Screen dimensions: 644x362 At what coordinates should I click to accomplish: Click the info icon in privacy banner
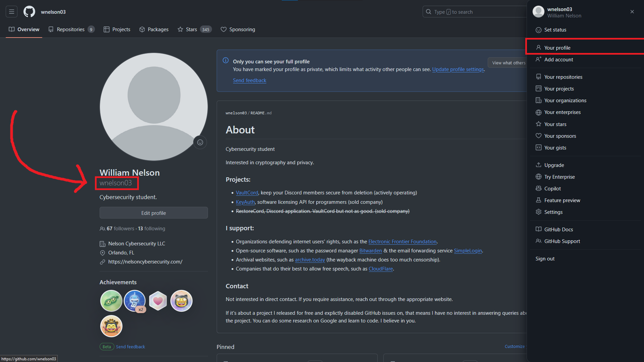coord(226,61)
